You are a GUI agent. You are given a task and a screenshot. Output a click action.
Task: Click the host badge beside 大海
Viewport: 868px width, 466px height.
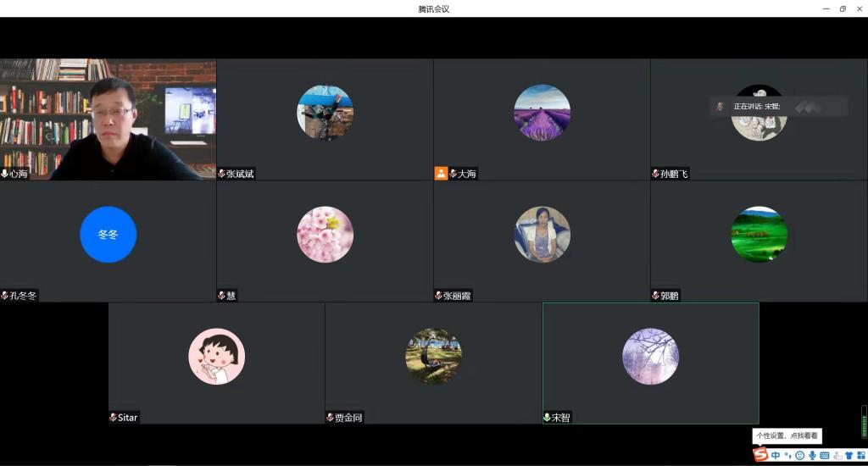pos(441,174)
